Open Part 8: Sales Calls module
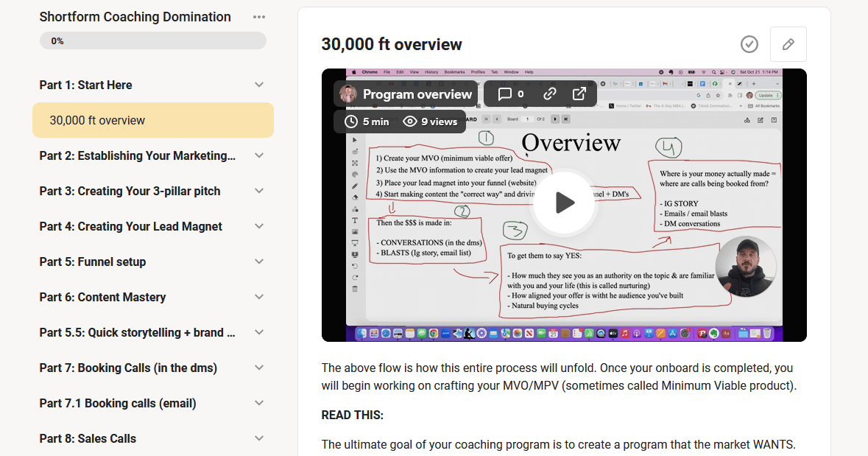This screenshot has height=456, width=868. point(88,438)
